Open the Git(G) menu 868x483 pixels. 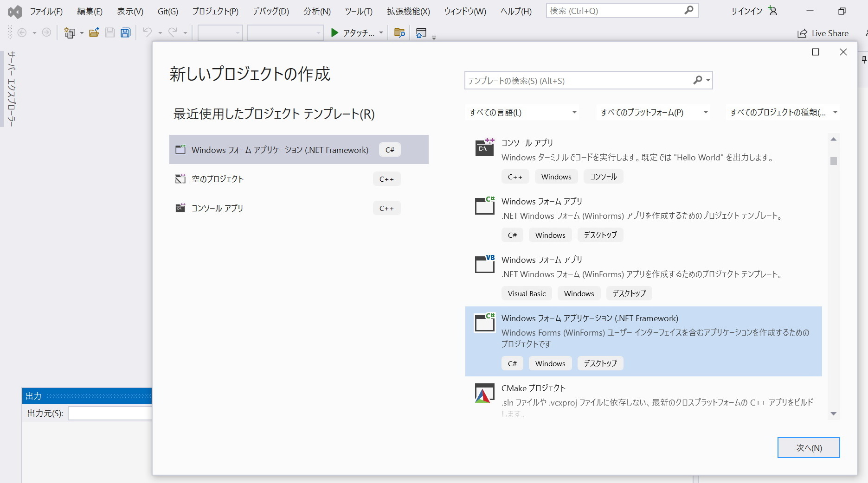[x=167, y=11]
